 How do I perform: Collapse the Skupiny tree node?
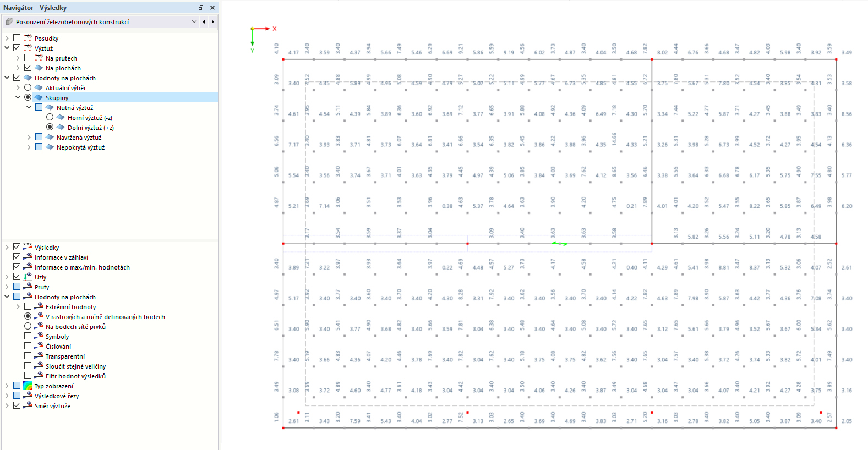coord(18,97)
